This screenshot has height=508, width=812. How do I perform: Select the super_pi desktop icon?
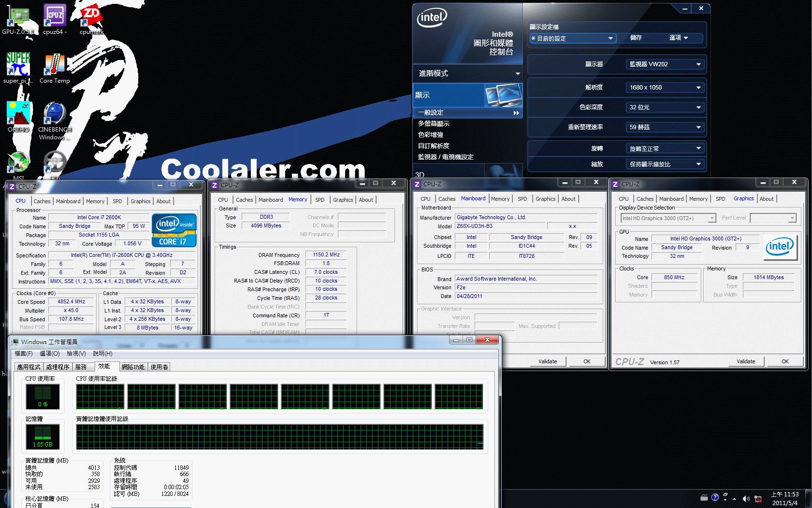pos(18,68)
